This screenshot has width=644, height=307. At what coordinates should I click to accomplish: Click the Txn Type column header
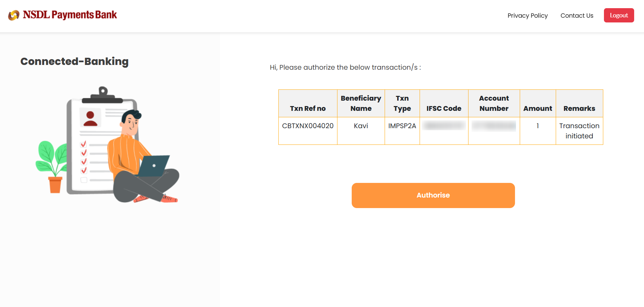click(x=402, y=103)
